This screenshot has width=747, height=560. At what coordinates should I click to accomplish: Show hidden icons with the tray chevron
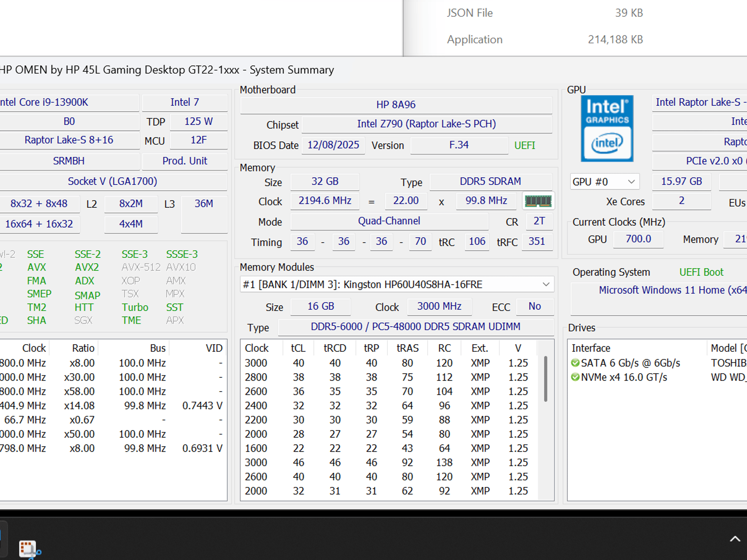click(735, 539)
